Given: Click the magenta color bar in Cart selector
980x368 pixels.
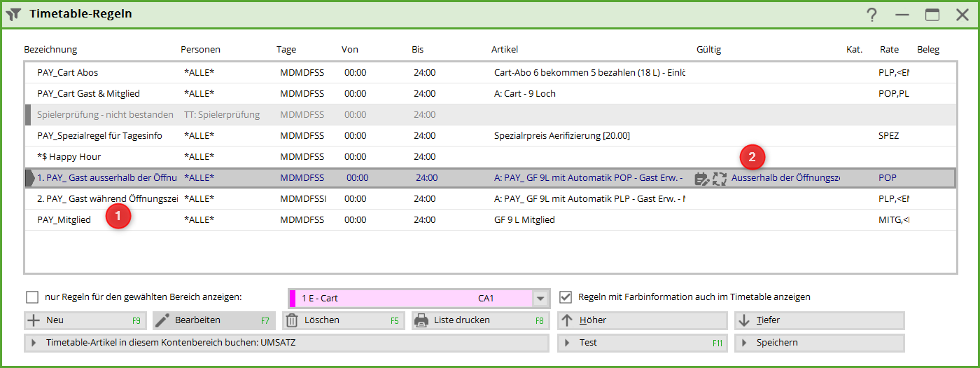Looking at the screenshot, I should coord(293,299).
